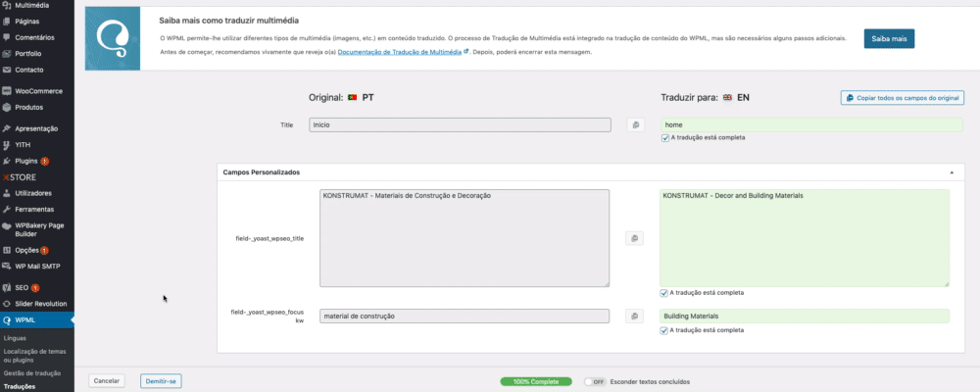Click the original material de construção field
Viewport: 980px width, 392px height.
[465, 317]
